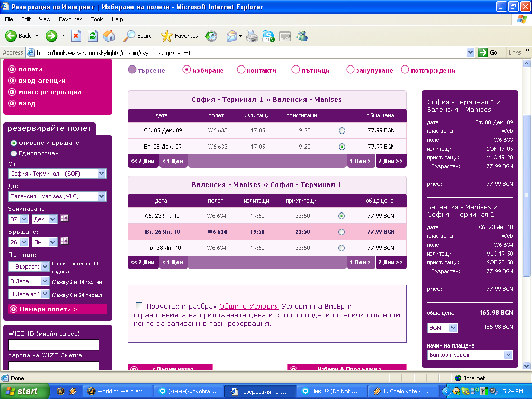
Task: Open the BGN currency dropdown
Action: [x=453, y=328]
